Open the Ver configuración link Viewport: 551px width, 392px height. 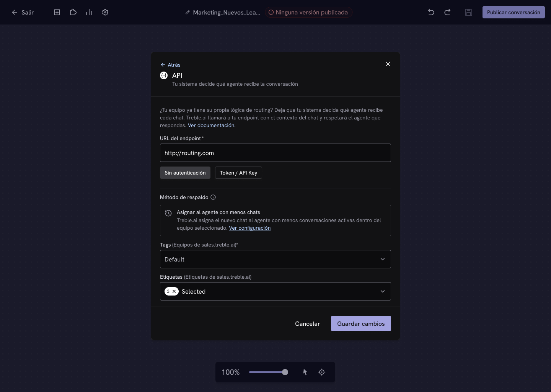point(249,228)
